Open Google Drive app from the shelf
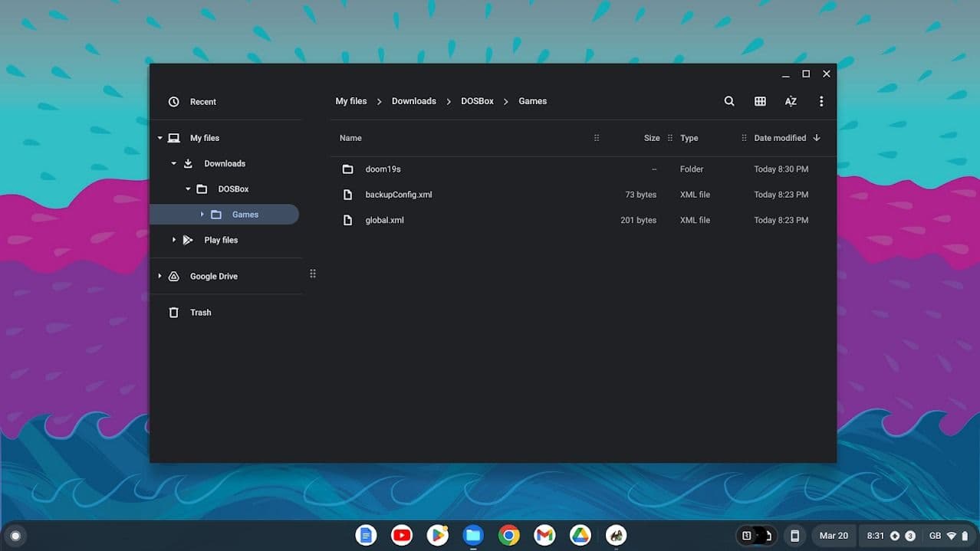 pyautogui.click(x=580, y=535)
